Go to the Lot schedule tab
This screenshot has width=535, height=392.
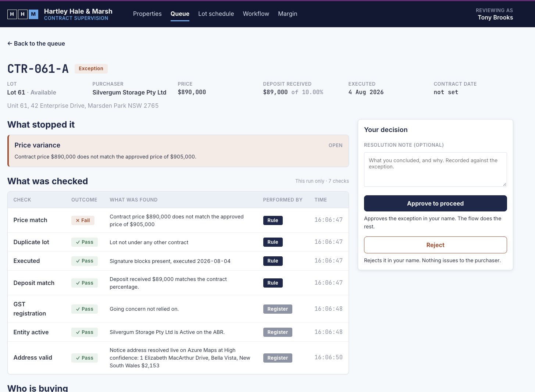[216, 14]
